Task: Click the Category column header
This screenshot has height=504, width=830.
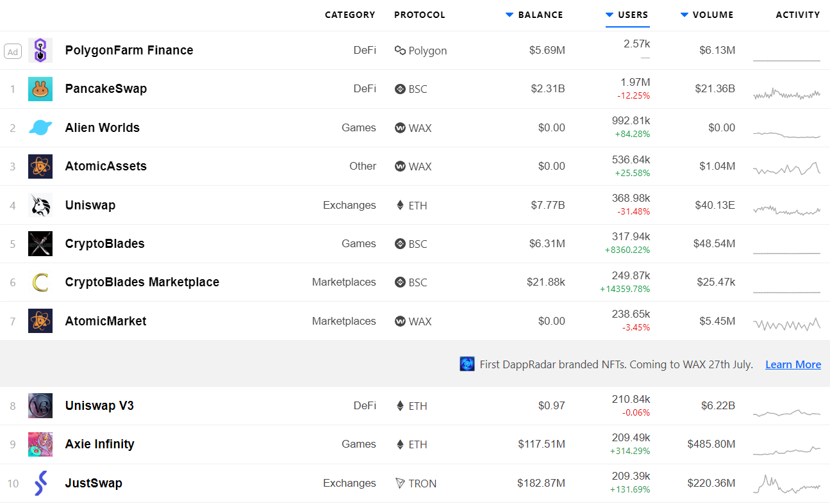Action: point(350,15)
